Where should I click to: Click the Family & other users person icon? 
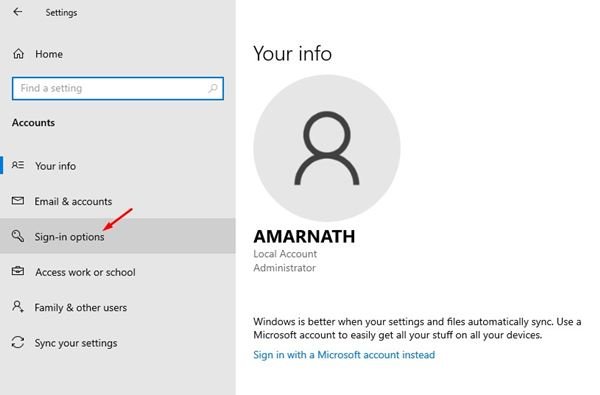coord(18,307)
